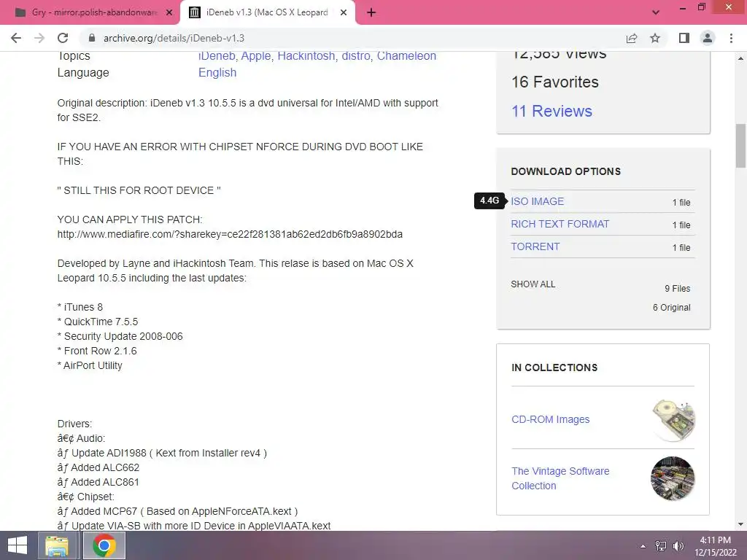Click the browser forward arrow
The height and width of the screenshot is (560, 747).
click(x=39, y=38)
